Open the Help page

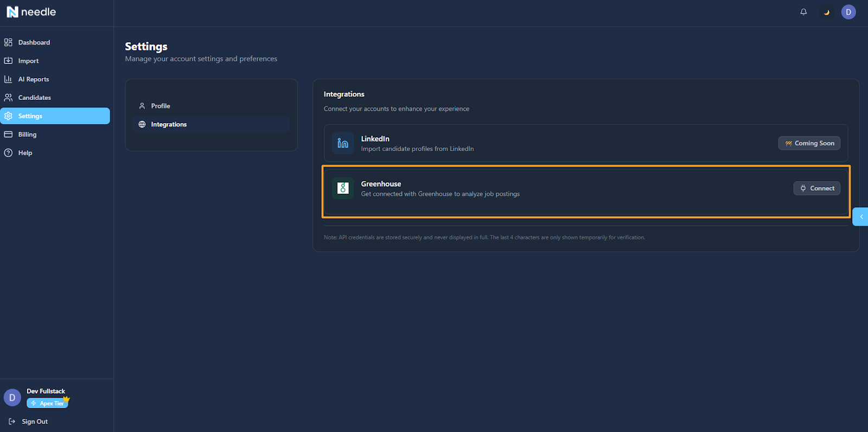pyautogui.click(x=25, y=153)
